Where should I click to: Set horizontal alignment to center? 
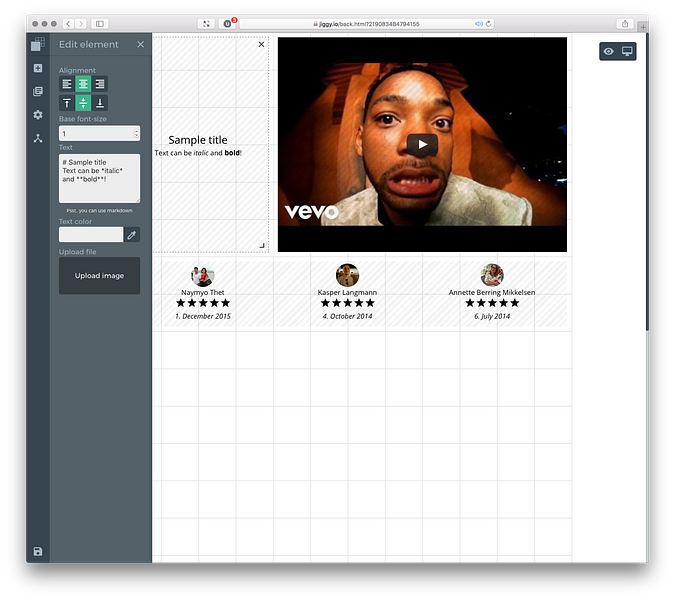(83, 84)
